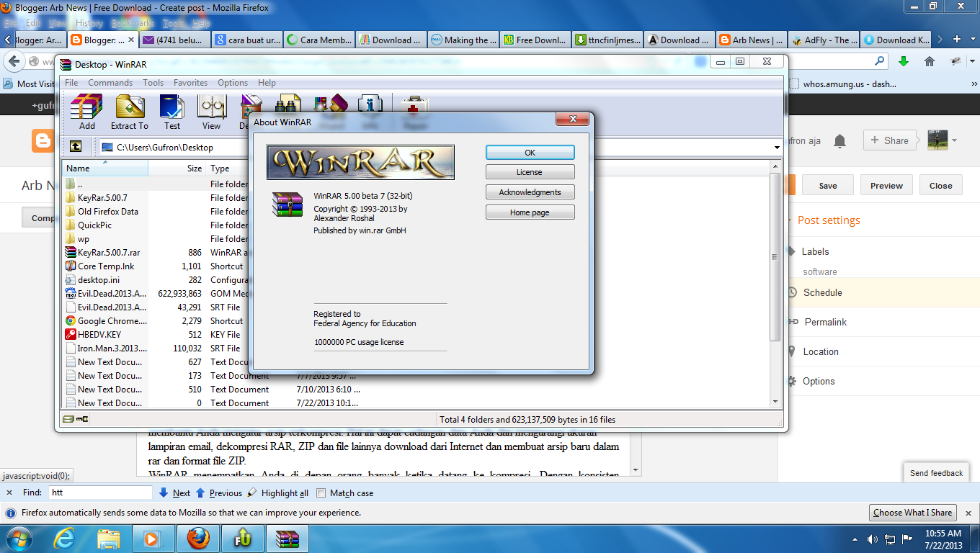This screenshot has height=553, width=980.
Task: Open a new Firefox tab with plus icon
Action: tap(957, 40)
